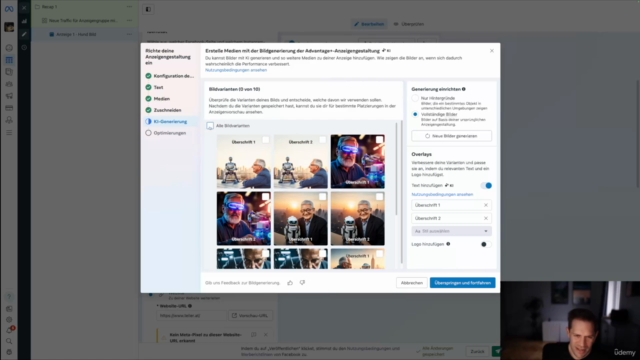
Task: Go to the Zuschneiden step in wizard
Action: tap(163, 110)
